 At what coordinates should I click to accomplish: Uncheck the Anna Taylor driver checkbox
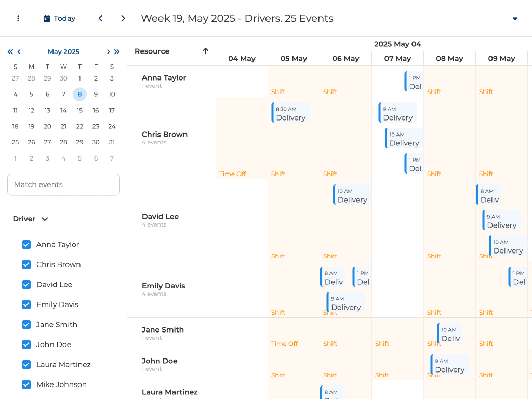click(x=26, y=245)
